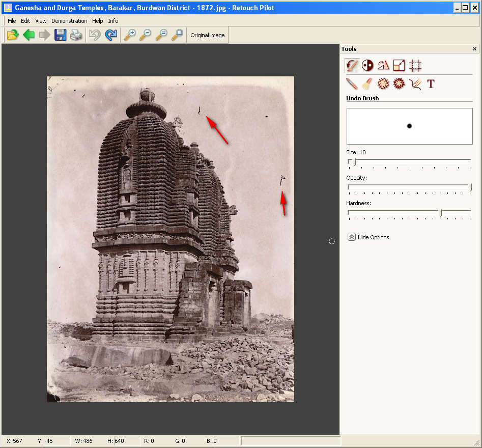Toggle the Original image view button
The height and width of the screenshot is (448, 482).
point(207,35)
